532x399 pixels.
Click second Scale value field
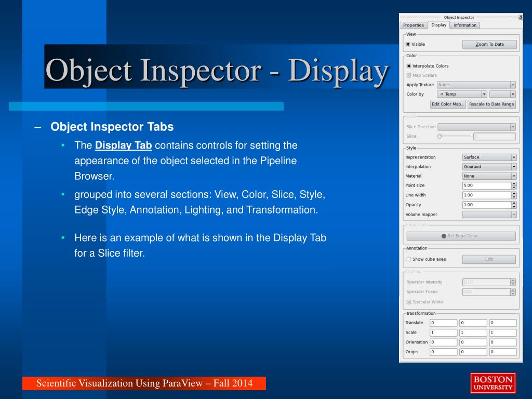(x=473, y=332)
